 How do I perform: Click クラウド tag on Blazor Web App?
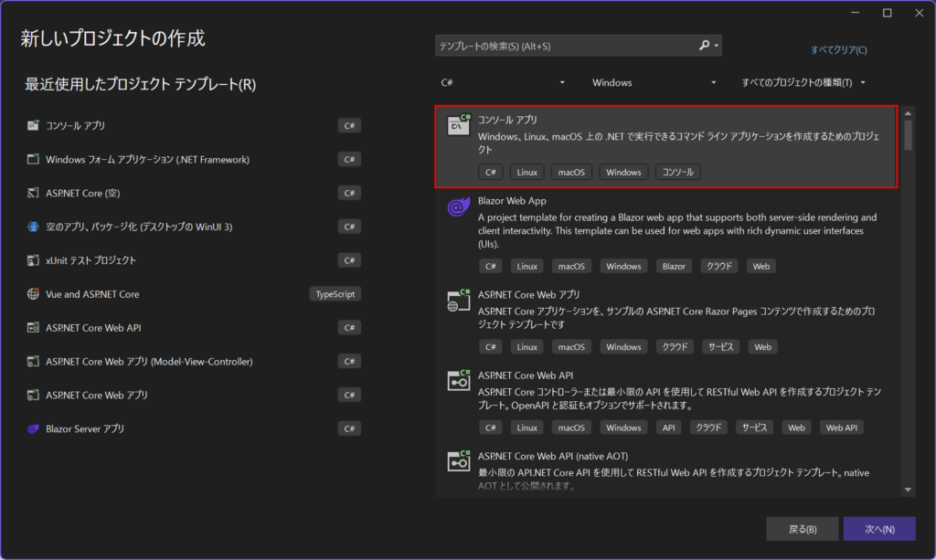pos(718,267)
